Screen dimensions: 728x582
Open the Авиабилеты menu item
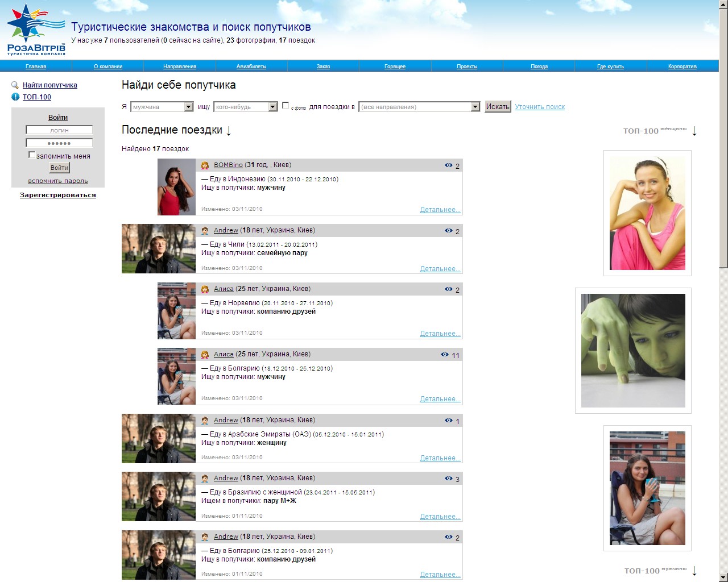click(x=251, y=66)
